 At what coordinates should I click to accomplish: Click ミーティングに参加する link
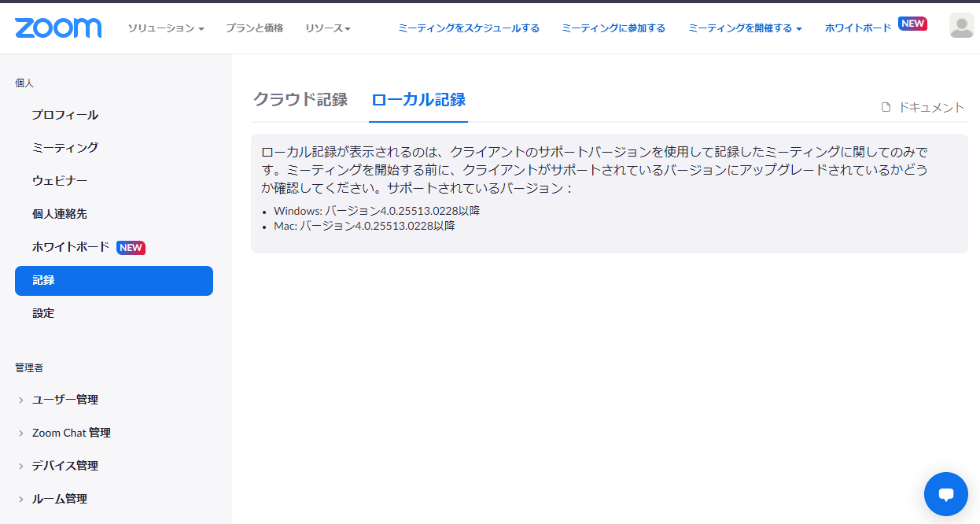(613, 28)
